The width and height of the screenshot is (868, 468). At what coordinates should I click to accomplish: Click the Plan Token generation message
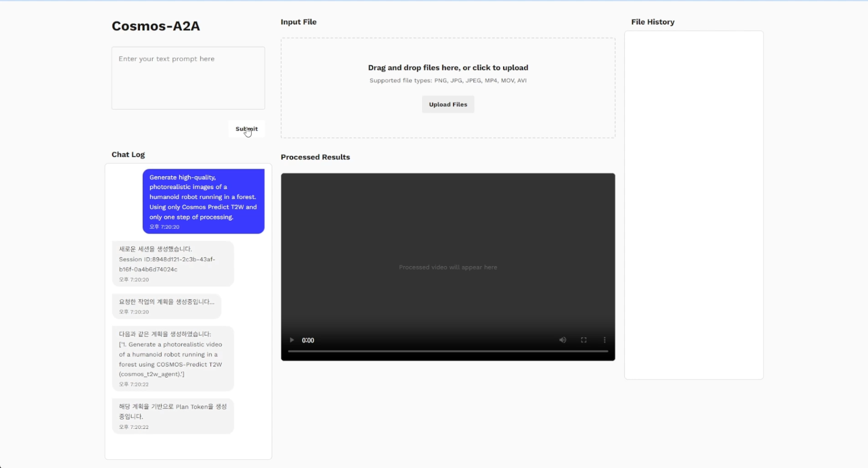173,415
